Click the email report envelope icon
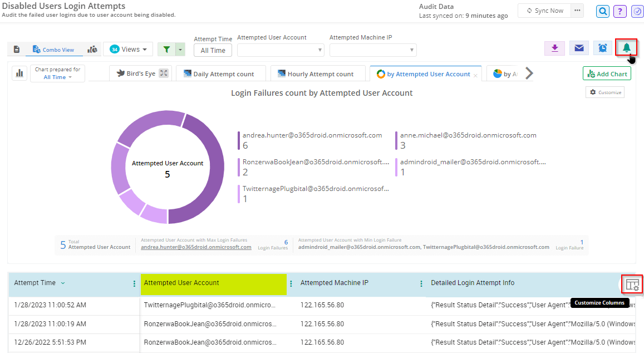This screenshot has width=644, height=353. coord(579,48)
